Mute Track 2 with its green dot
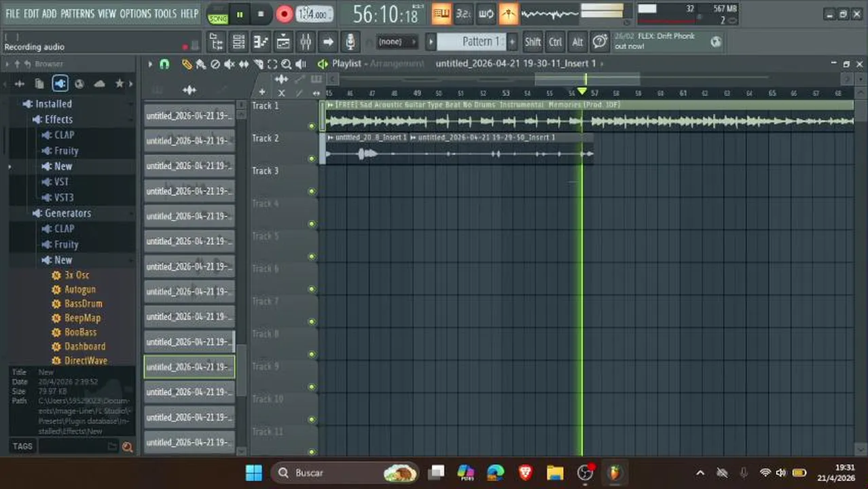 312,159
